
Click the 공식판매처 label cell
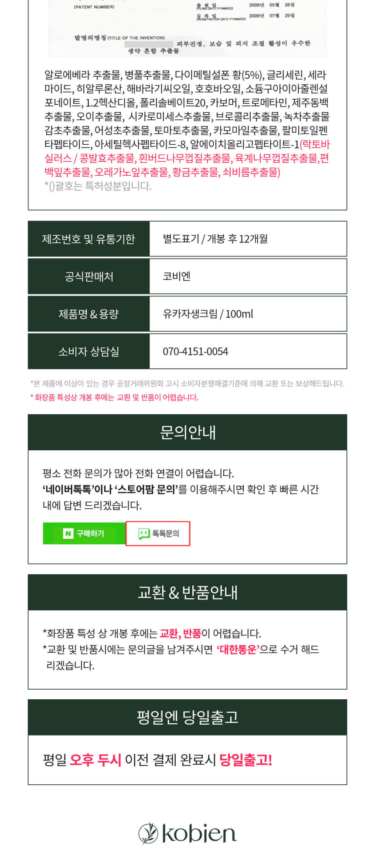(x=89, y=276)
